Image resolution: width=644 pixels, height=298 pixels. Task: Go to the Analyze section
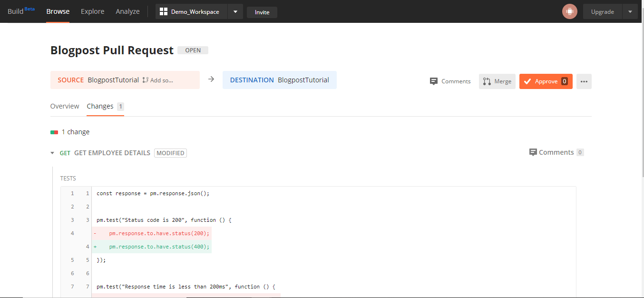(127, 11)
